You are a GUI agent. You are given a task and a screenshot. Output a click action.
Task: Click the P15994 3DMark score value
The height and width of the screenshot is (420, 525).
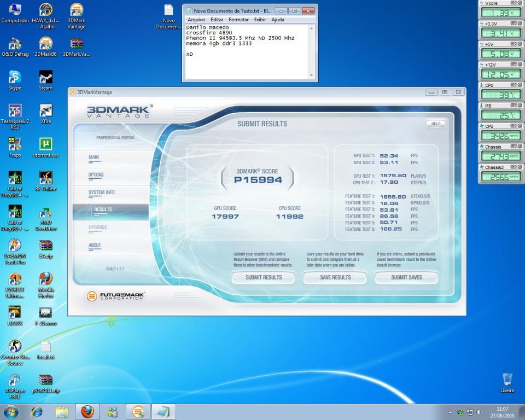(258, 180)
